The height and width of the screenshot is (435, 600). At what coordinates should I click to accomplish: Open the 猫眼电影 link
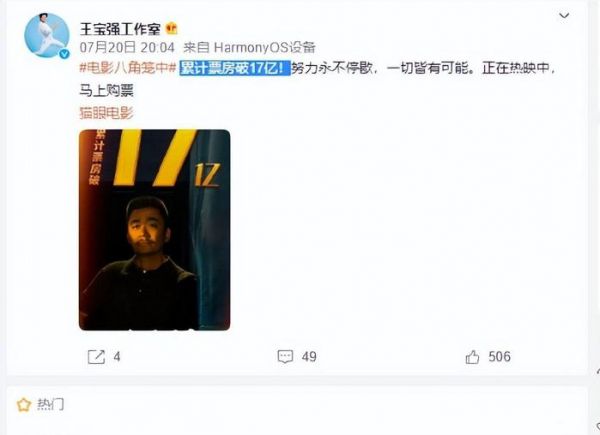point(106,113)
